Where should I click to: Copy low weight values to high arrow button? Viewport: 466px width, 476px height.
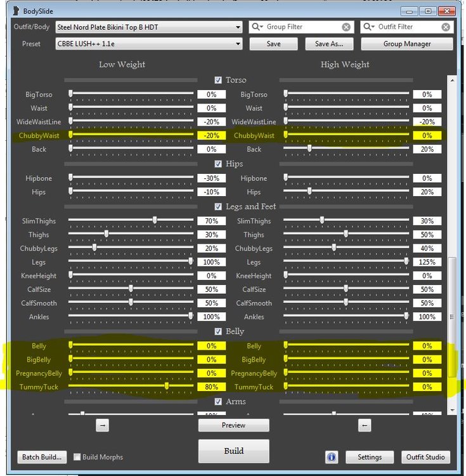tap(103, 425)
